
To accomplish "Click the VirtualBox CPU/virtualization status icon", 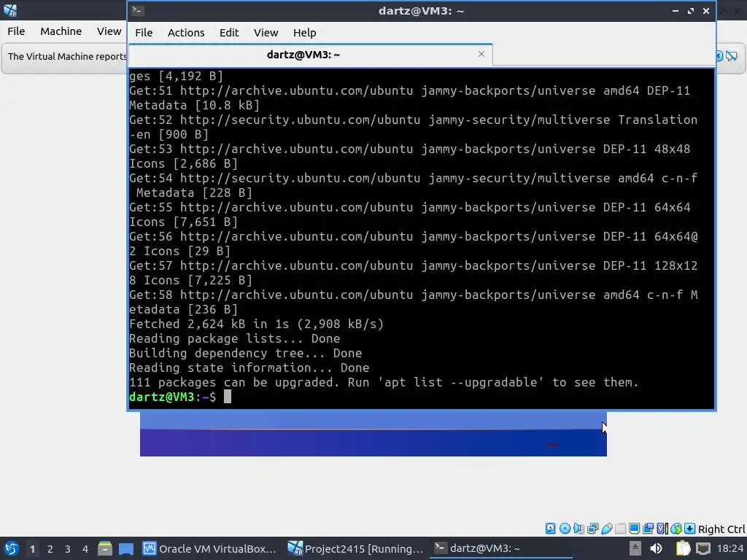I will (662, 528).
